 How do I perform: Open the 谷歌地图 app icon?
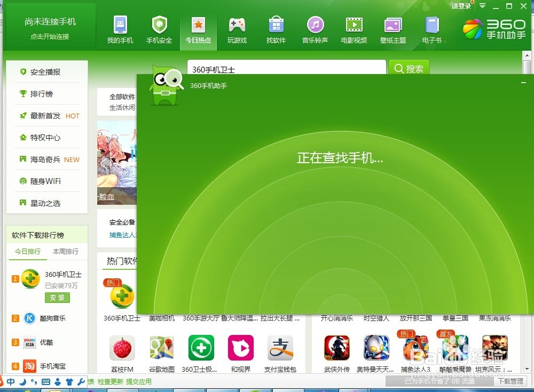coord(162,348)
